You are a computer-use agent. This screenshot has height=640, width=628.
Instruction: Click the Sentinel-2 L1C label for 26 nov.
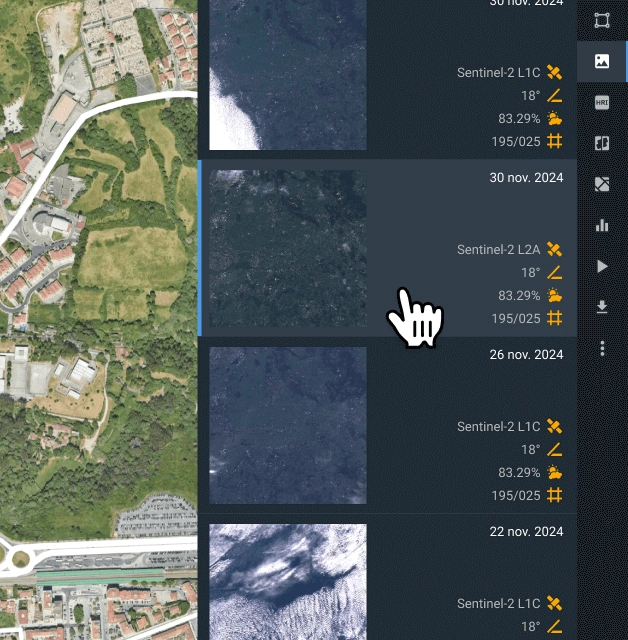click(498, 426)
